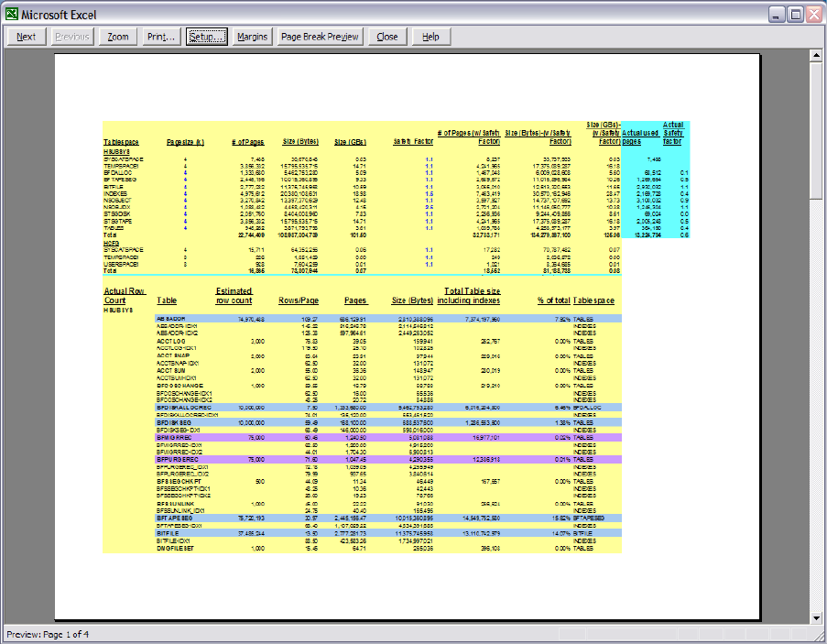Click the Close preview toolbar button
The width and height of the screenshot is (827, 644).
tap(387, 37)
